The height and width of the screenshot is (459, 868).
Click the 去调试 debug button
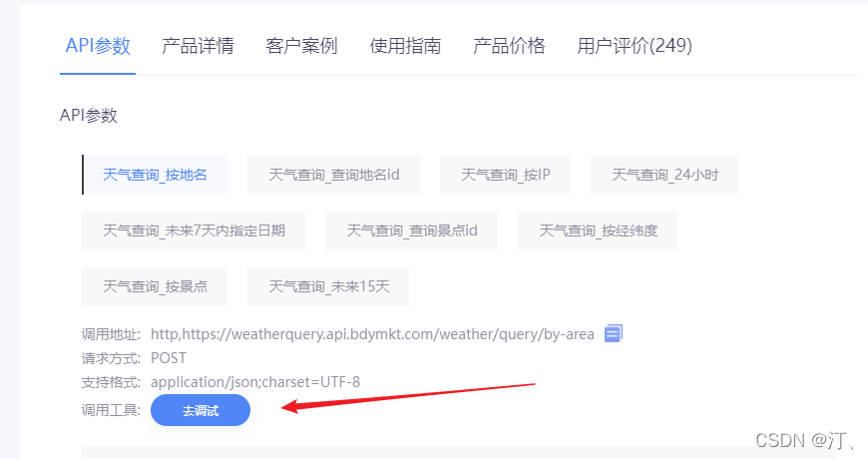[x=201, y=410]
